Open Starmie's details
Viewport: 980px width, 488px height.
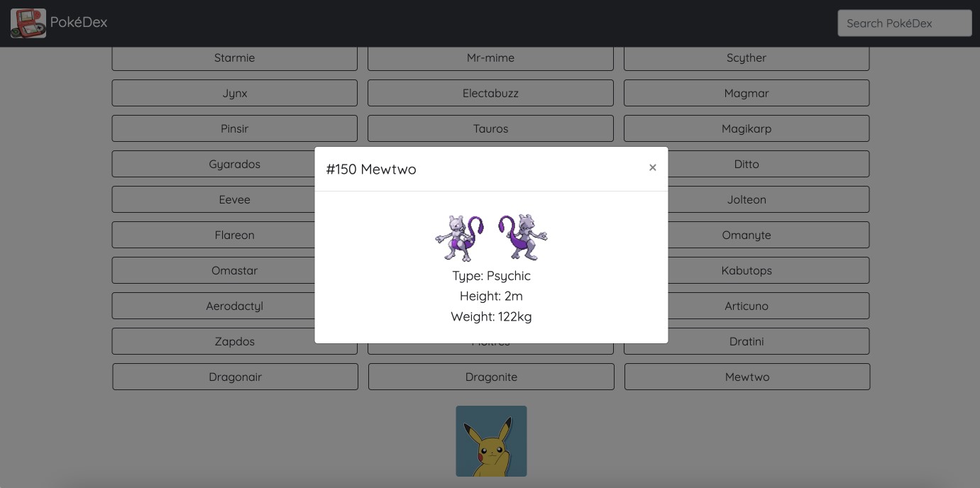click(x=235, y=58)
